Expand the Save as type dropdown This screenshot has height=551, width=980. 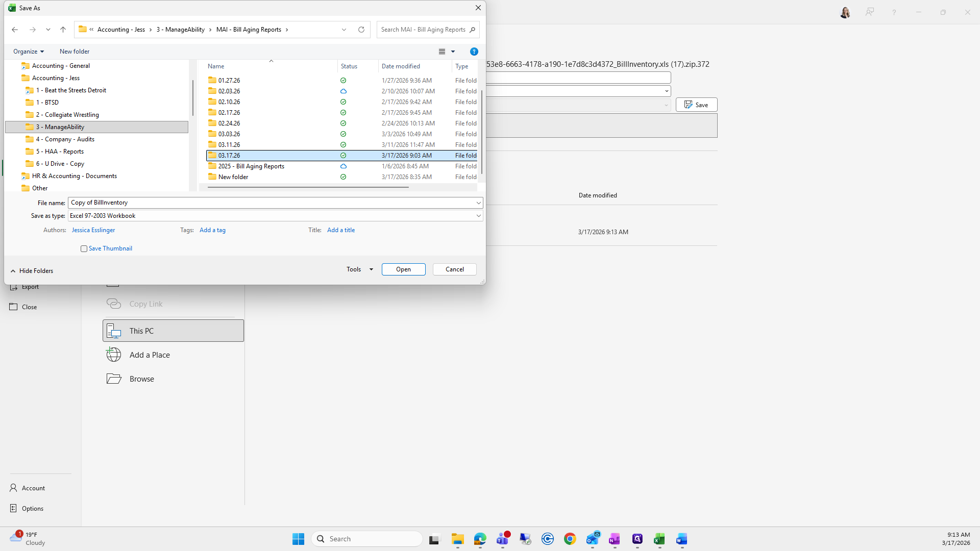pos(478,216)
